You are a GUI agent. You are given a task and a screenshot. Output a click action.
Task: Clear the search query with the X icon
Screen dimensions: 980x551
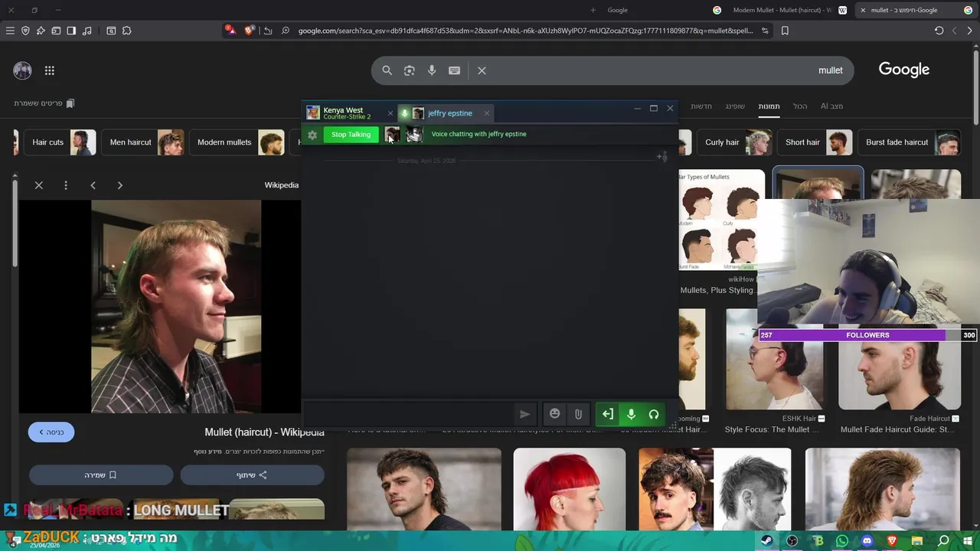pyautogui.click(x=482, y=70)
